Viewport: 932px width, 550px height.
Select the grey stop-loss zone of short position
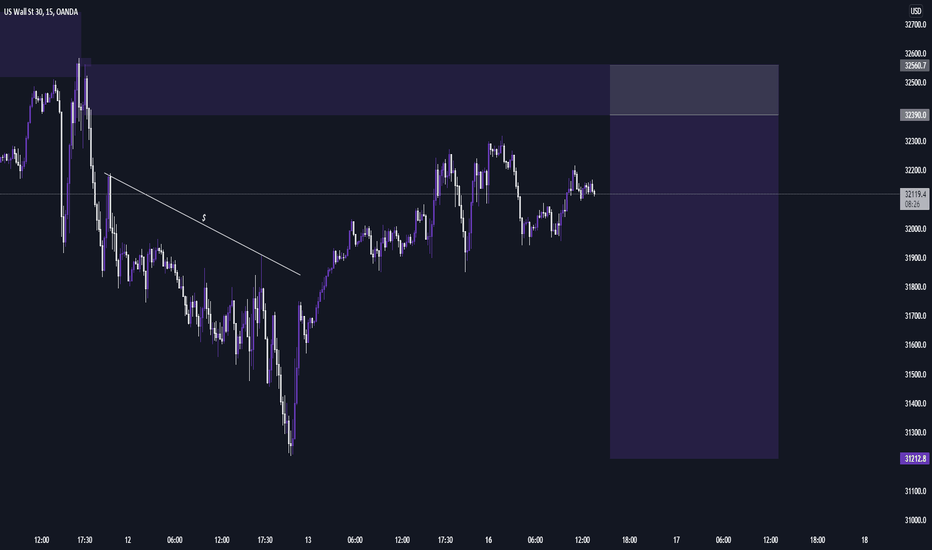point(694,89)
